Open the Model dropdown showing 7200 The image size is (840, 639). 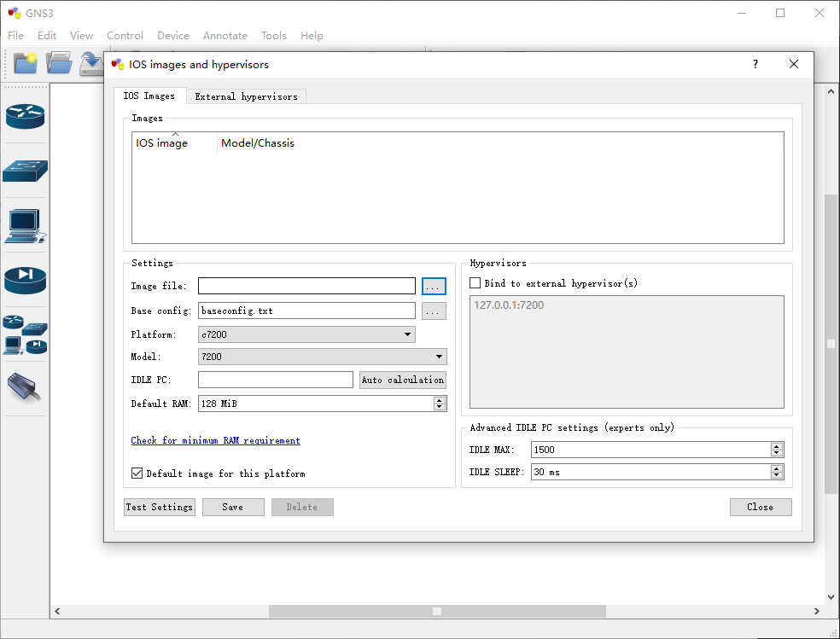tap(323, 357)
